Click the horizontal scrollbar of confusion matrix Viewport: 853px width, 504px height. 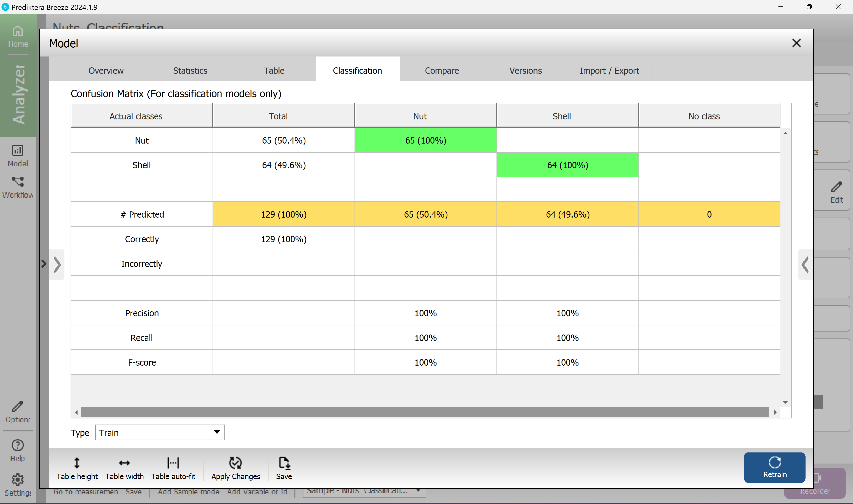point(425,412)
